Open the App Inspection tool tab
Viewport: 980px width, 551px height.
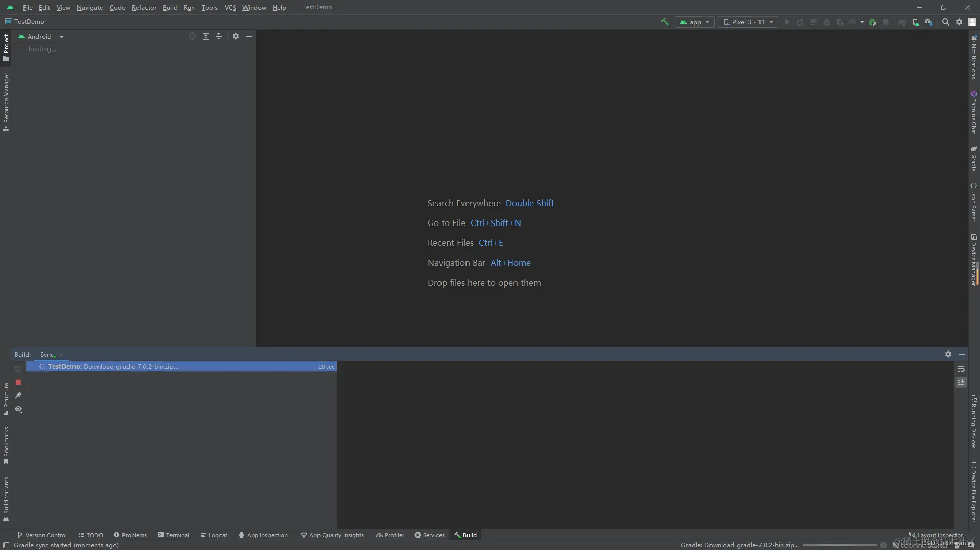click(263, 535)
